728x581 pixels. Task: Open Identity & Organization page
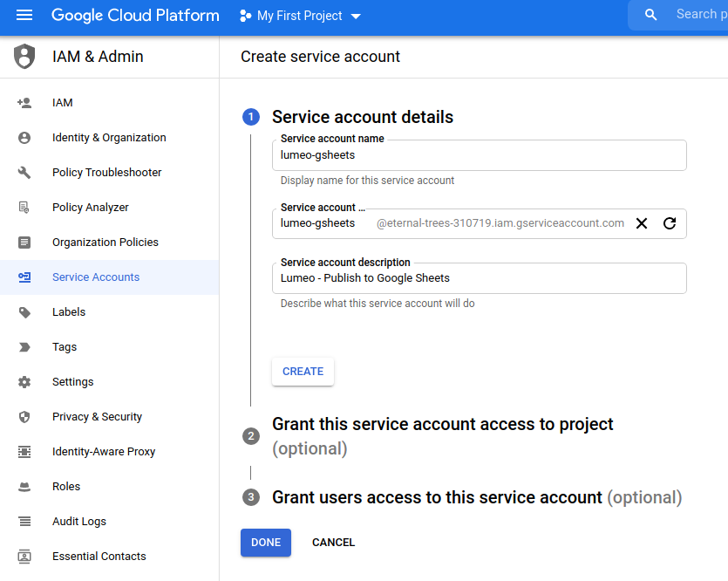point(110,138)
